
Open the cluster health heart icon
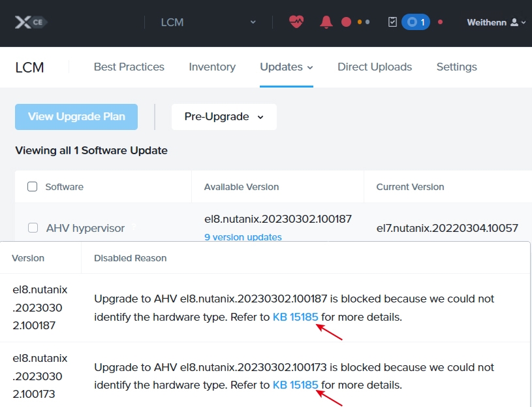296,22
